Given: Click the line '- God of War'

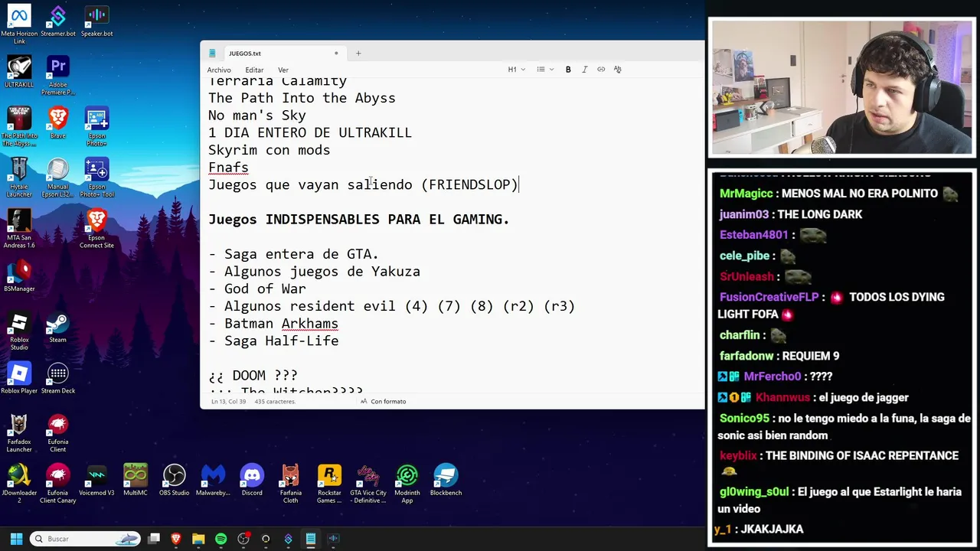Looking at the screenshot, I should click(x=256, y=289).
